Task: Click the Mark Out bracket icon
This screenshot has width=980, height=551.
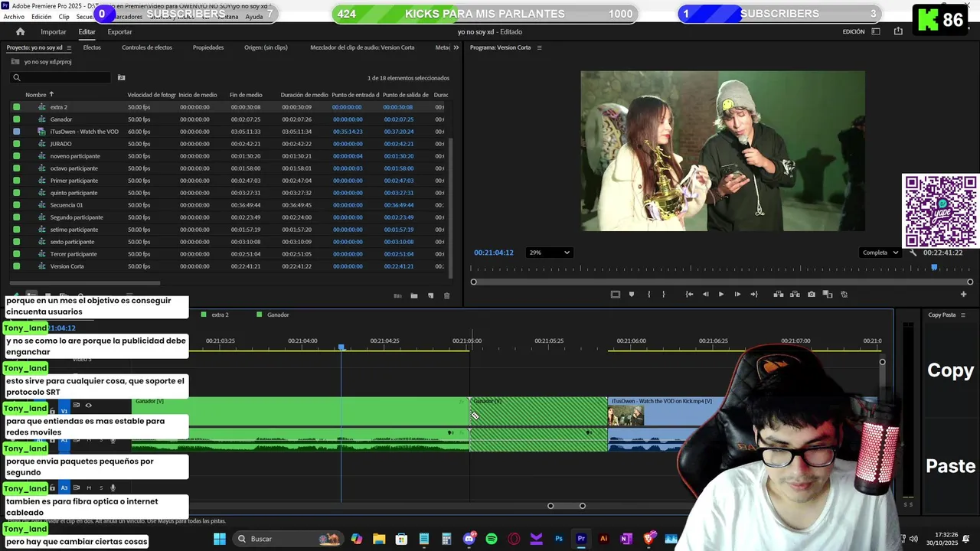Action: [x=663, y=294]
